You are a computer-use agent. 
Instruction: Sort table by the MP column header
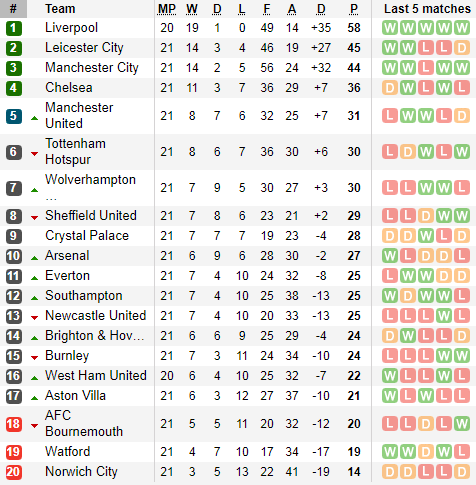point(167,9)
